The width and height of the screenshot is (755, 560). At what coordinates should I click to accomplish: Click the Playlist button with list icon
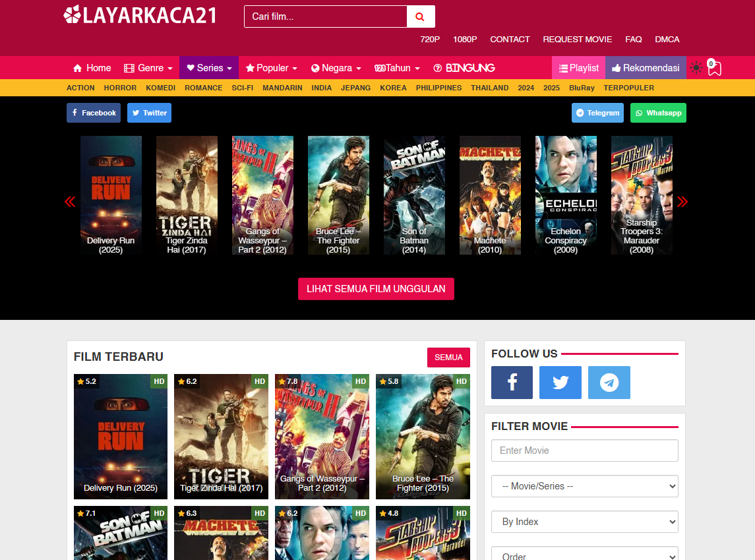(x=578, y=67)
